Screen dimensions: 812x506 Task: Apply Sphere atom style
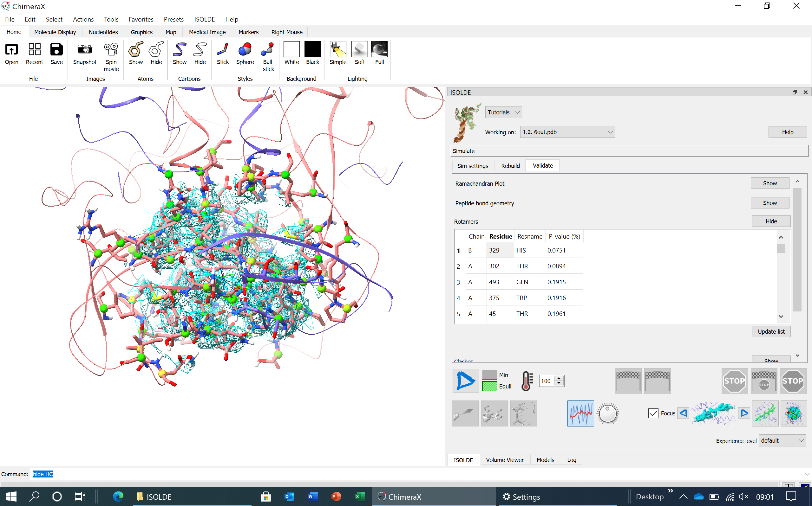point(245,50)
